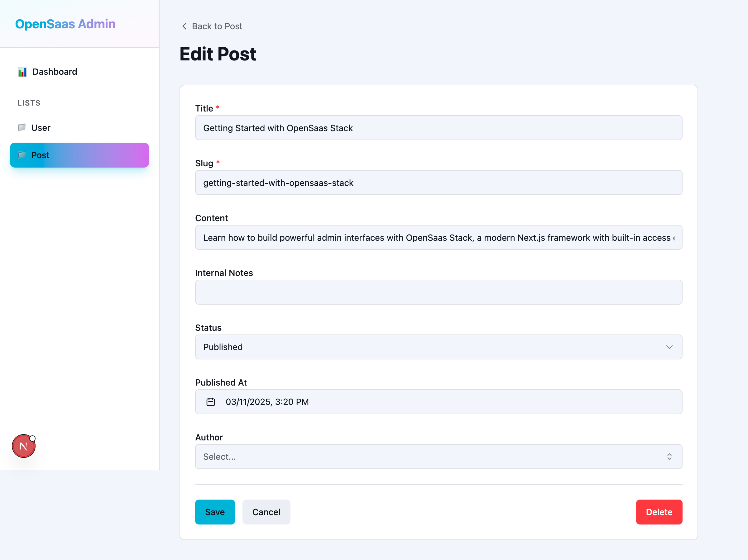Open the calendar icon in Published At field
This screenshot has width=748, height=560.
tap(210, 402)
